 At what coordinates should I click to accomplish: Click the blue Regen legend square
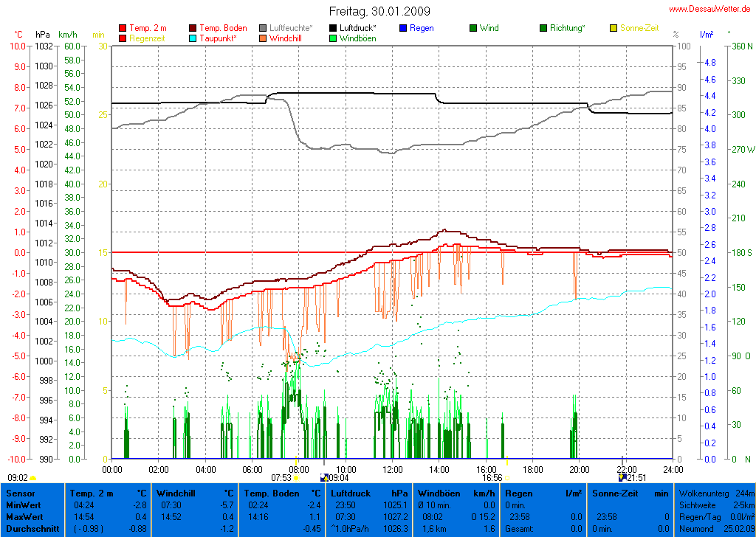[403, 28]
